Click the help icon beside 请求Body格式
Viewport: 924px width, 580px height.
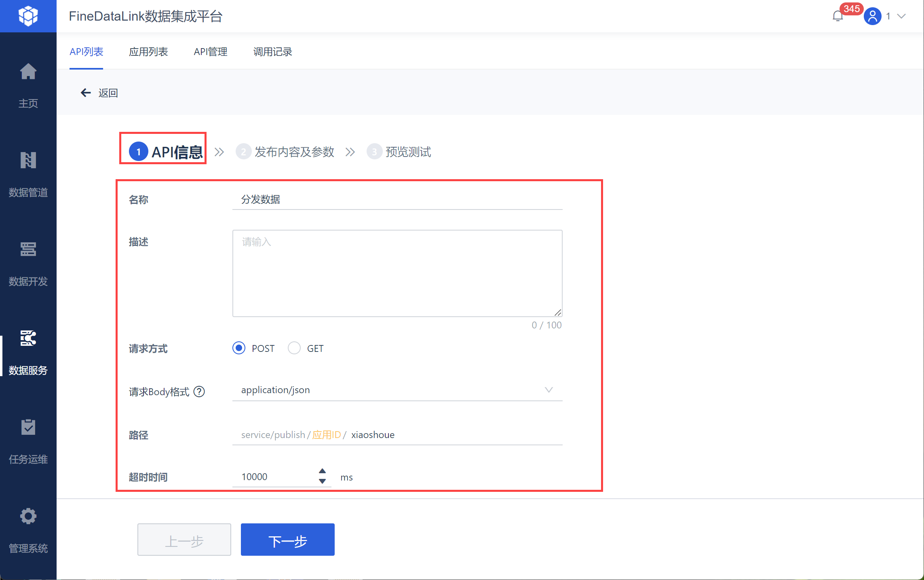pos(199,392)
